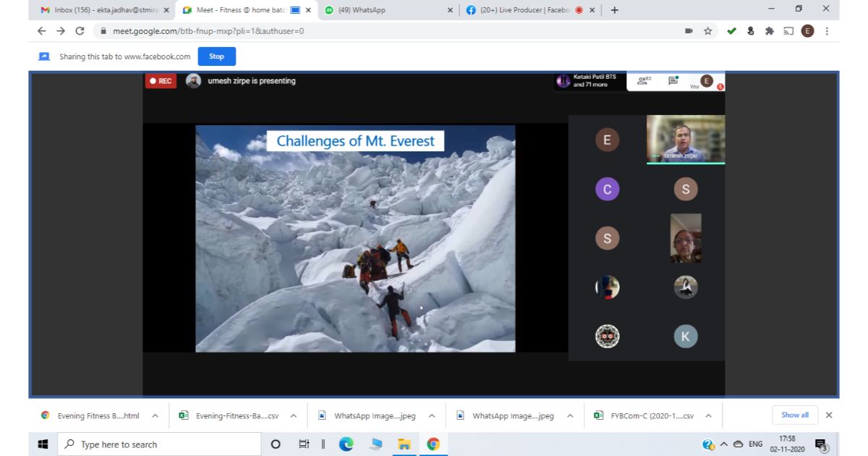The image size is (868, 456).
Task: Show hidden system tray icons
Action: click(x=723, y=444)
